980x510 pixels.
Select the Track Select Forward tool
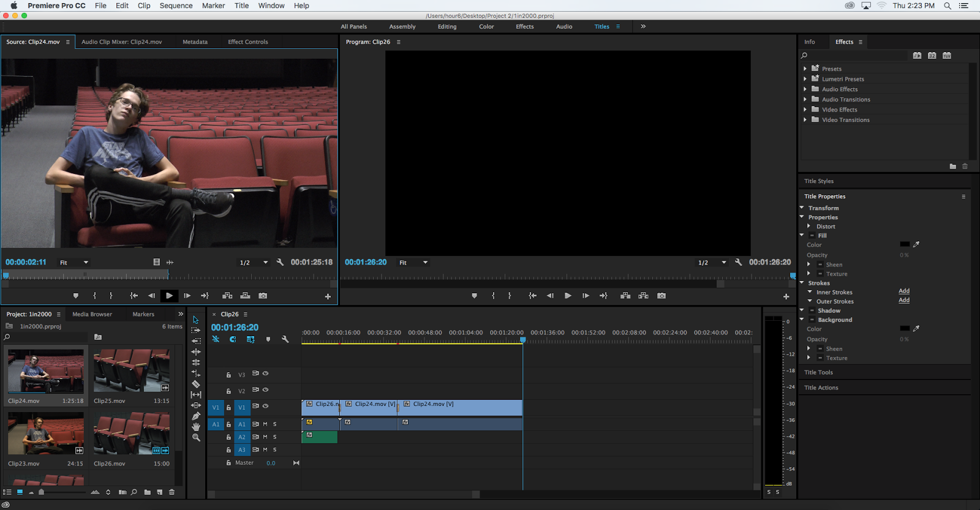point(196,330)
